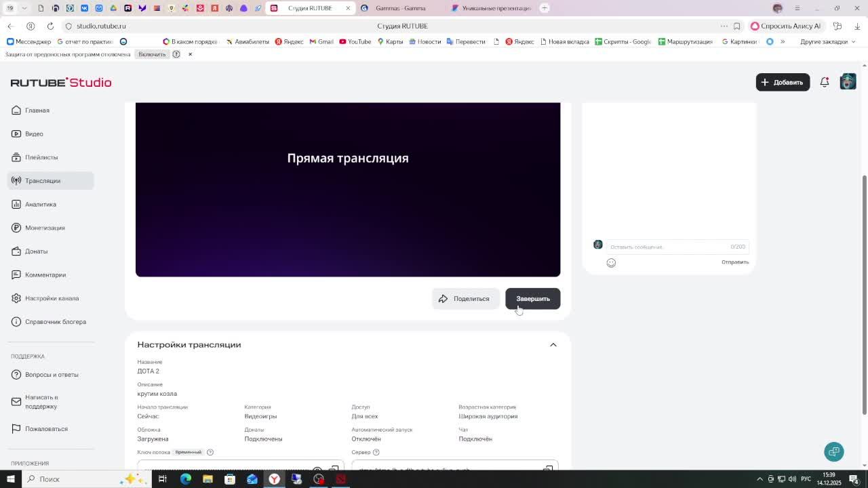868x488 pixels.
Task: Open Мессенджер bookmark
Action: (28, 41)
